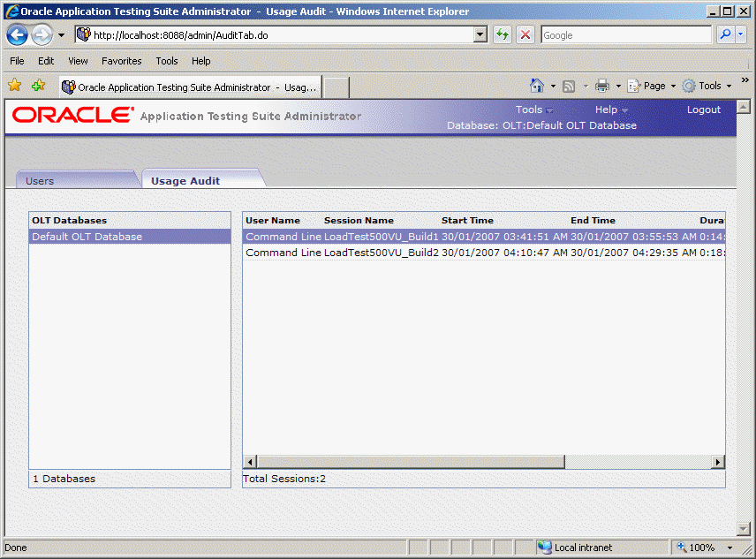Stop page loading using the red X icon
The image size is (756, 559).
525,34
